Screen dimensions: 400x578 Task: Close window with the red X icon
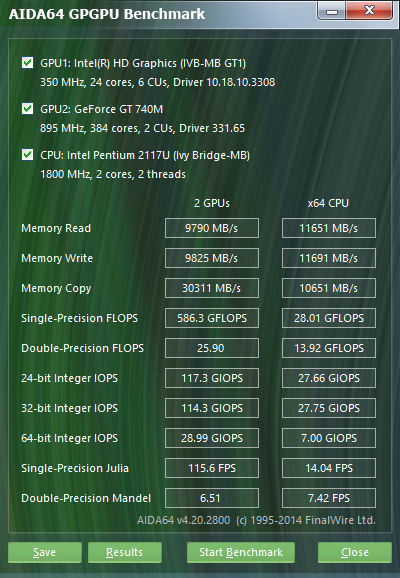[x=369, y=11]
